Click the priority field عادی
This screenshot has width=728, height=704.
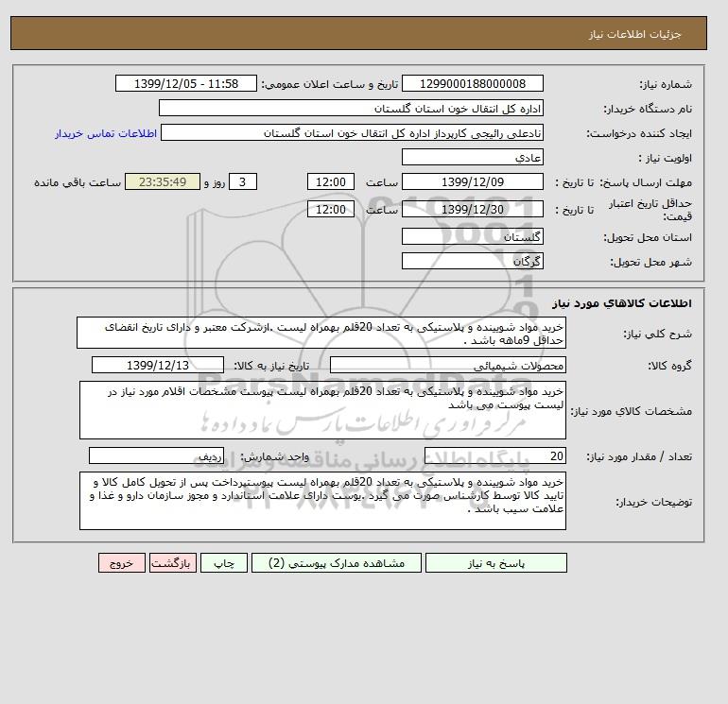[x=472, y=157]
